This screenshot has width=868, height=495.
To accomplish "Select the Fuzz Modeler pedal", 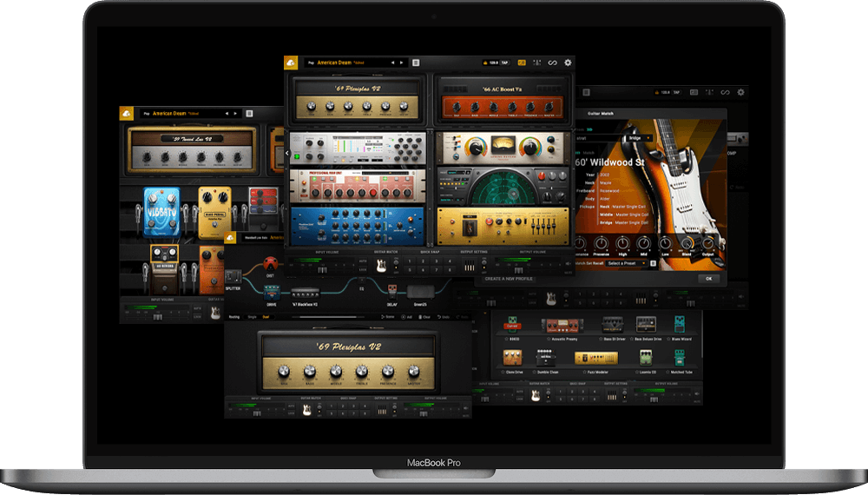I will tap(595, 358).
